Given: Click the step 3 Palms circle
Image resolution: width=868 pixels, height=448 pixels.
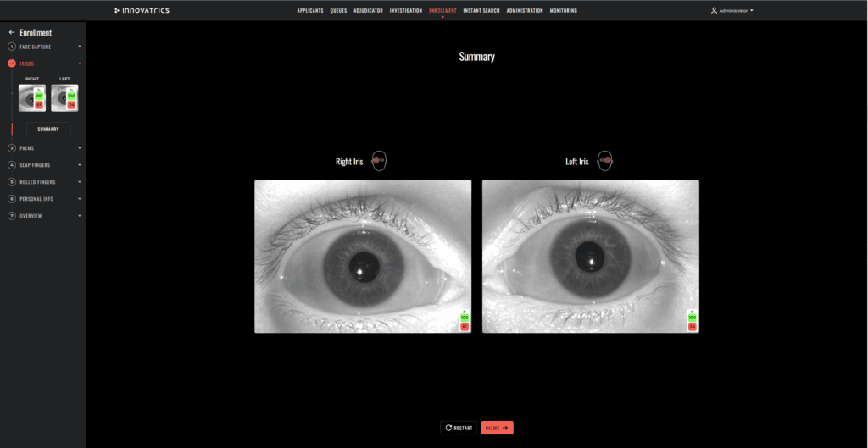Looking at the screenshot, I should pyautogui.click(x=12, y=148).
